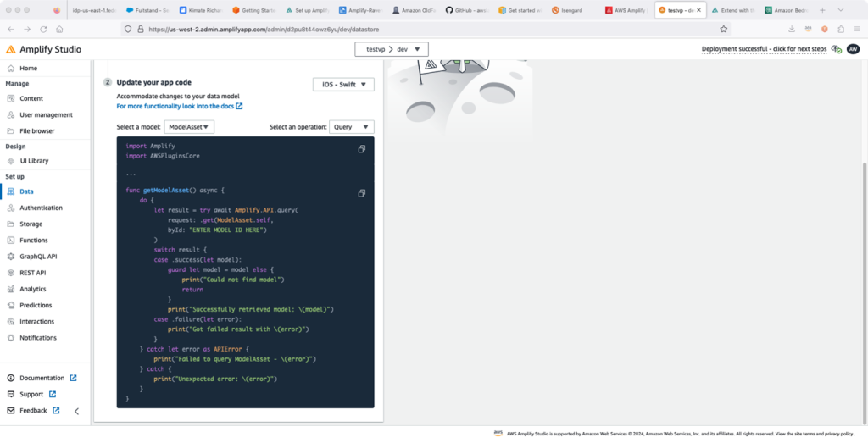
Task: Open the browser extensions icon
Action: pos(841,30)
